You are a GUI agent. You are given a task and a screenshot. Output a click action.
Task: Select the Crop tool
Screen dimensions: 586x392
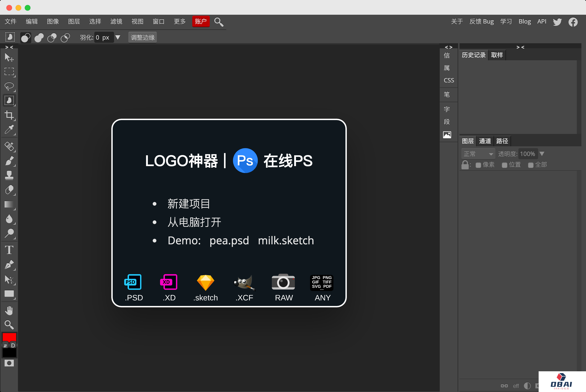pyautogui.click(x=9, y=115)
